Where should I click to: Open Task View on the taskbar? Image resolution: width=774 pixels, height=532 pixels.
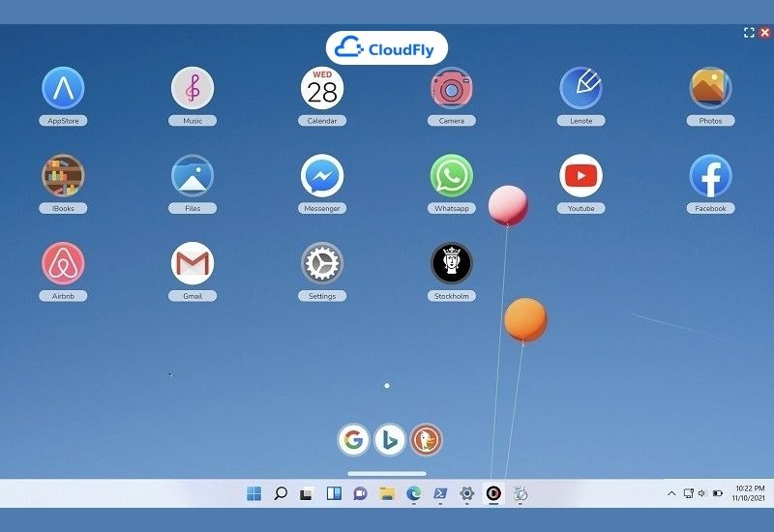pyautogui.click(x=307, y=493)
